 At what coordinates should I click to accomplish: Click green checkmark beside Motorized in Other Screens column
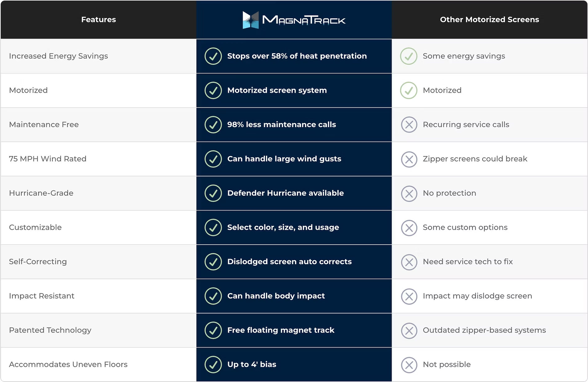click(409, 90)
